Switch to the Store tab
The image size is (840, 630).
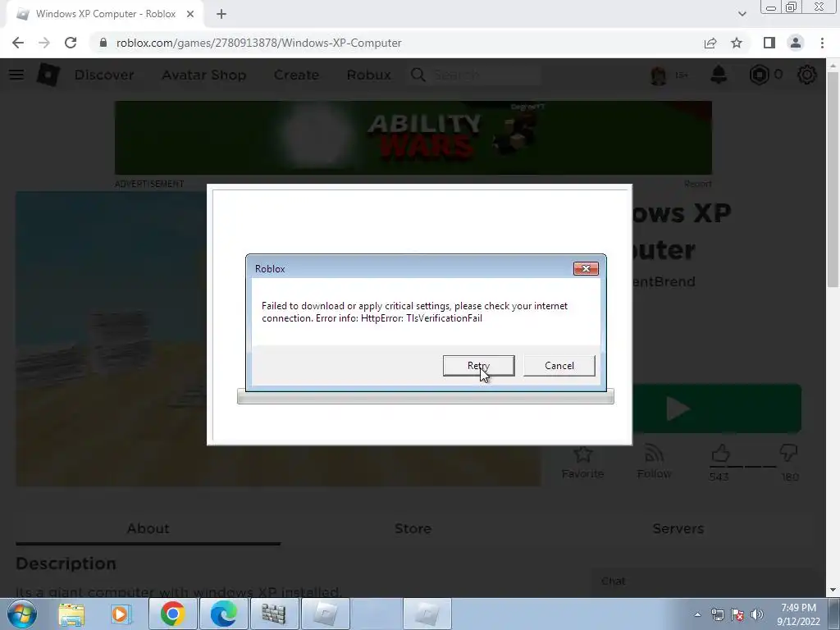[x=413, y=529]
